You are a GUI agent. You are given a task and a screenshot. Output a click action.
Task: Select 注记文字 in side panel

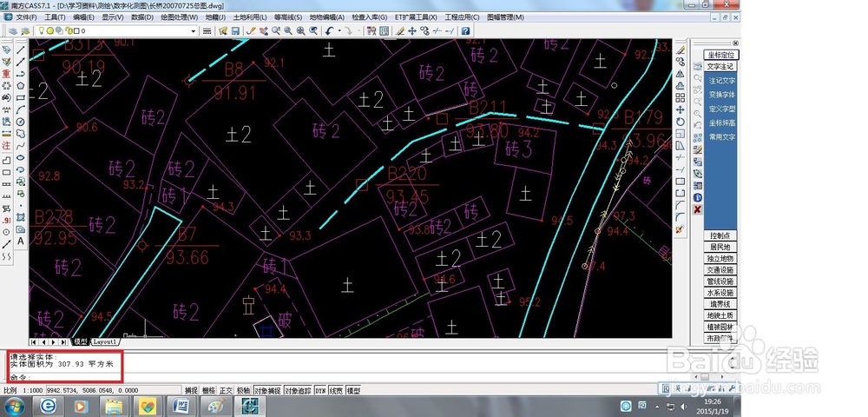[x=722, y=80]
